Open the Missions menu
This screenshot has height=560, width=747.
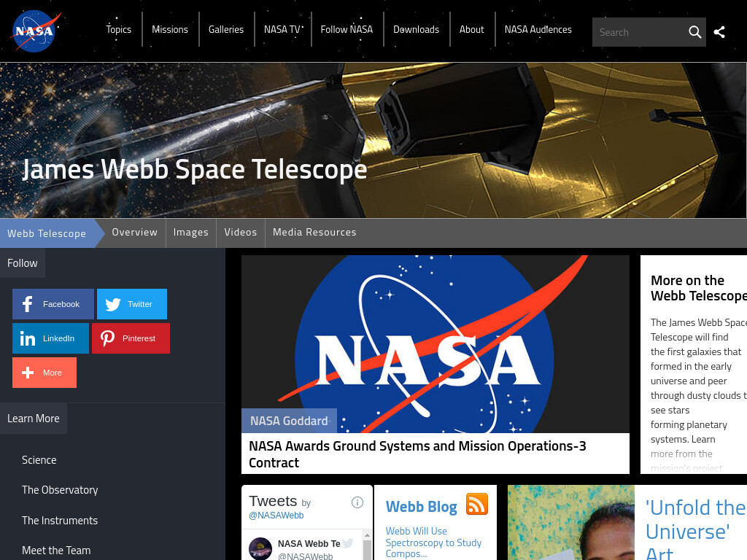[x=170, y=29]
